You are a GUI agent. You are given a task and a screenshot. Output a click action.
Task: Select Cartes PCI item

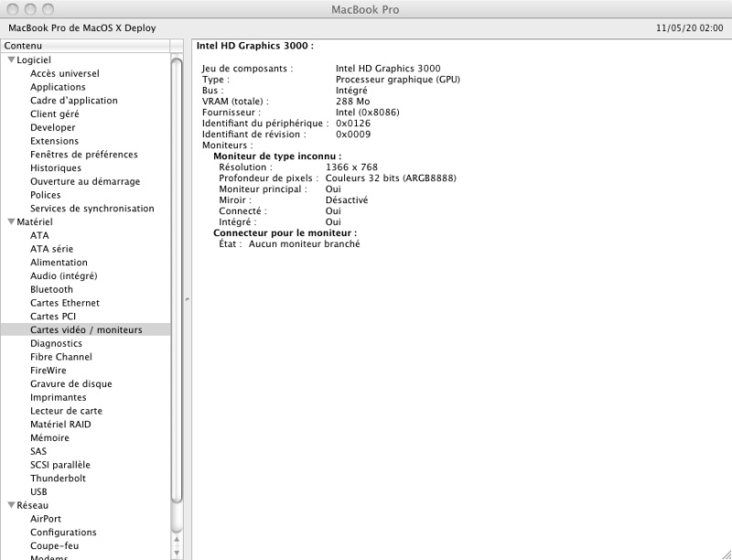point(53,317)
